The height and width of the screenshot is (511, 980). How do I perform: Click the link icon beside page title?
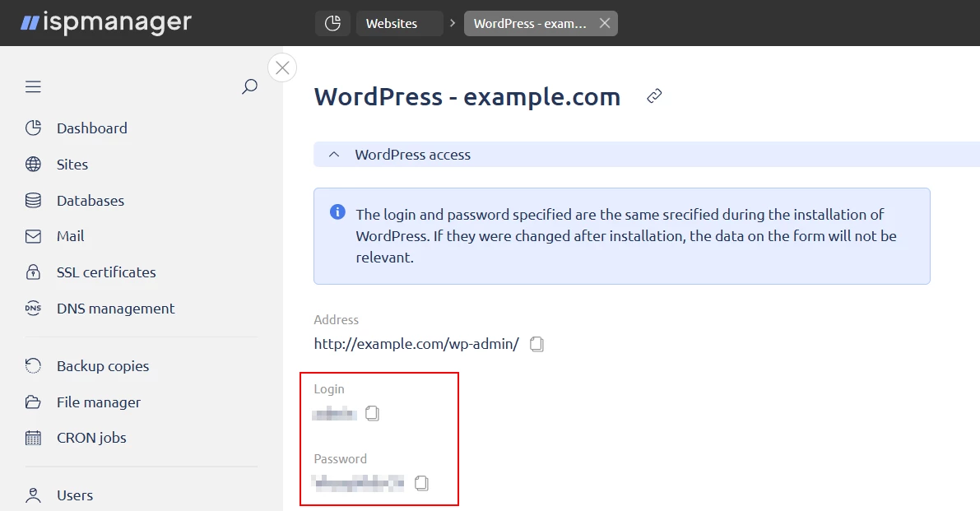point(654,96)
